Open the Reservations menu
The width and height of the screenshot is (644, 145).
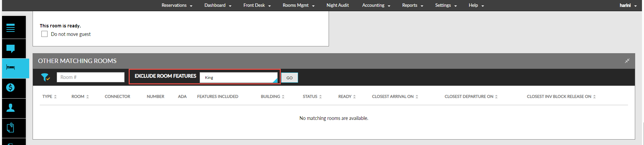(177, 5)
